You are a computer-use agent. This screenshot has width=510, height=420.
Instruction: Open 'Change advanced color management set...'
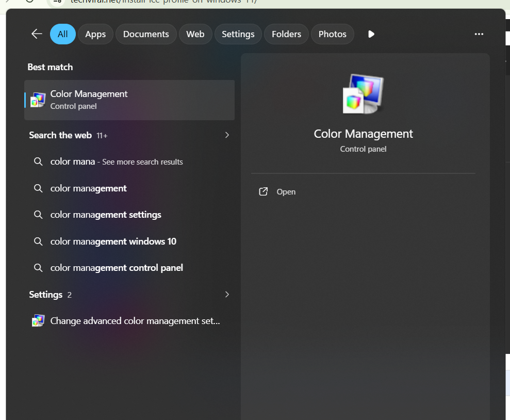(x=129, y=321)
